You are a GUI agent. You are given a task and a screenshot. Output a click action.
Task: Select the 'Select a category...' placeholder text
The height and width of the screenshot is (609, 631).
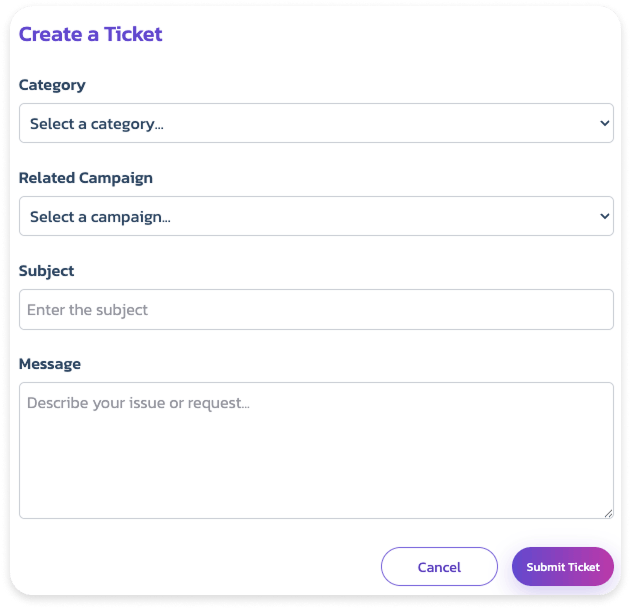97,124
